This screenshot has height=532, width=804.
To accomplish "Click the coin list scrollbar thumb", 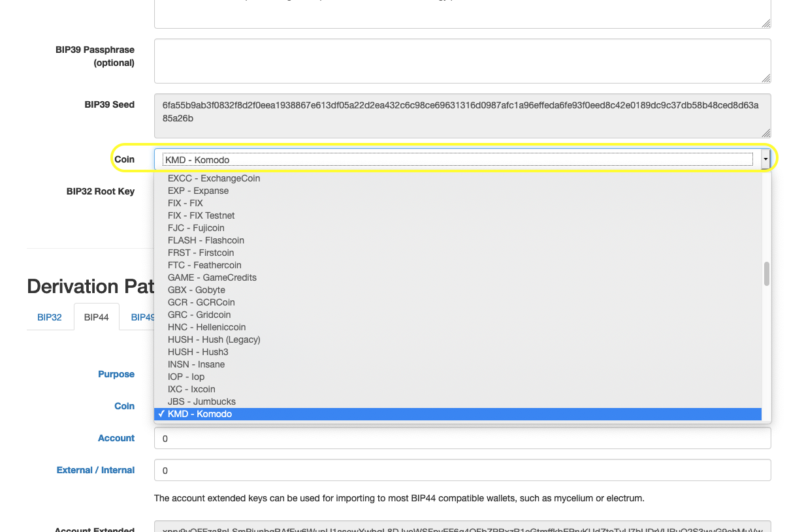I will 767,274.
